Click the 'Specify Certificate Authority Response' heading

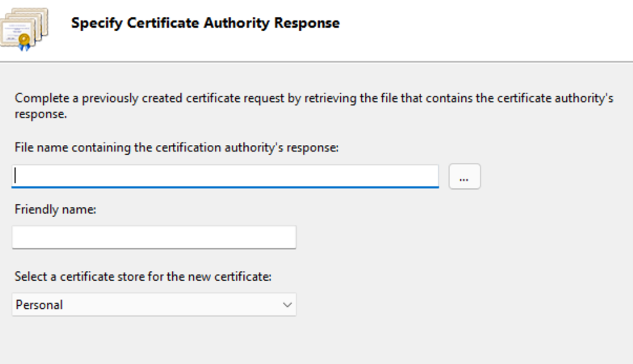click(205, 23)
